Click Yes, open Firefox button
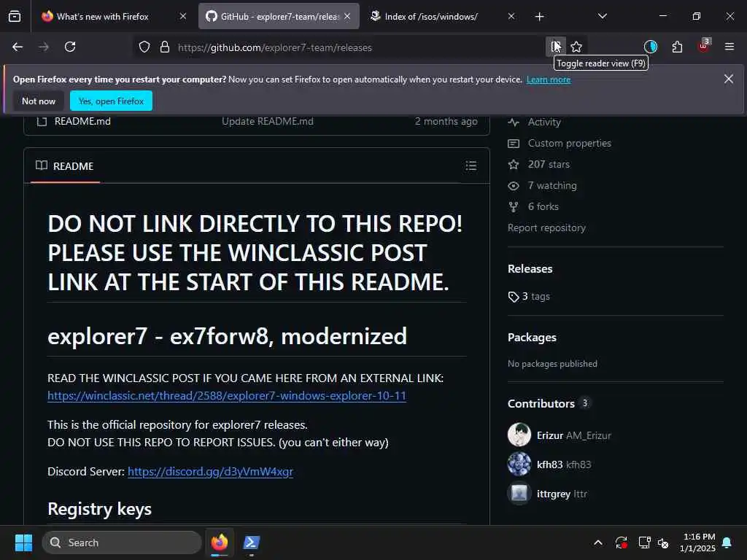747x560 pixels. click(x=111, y=101)
